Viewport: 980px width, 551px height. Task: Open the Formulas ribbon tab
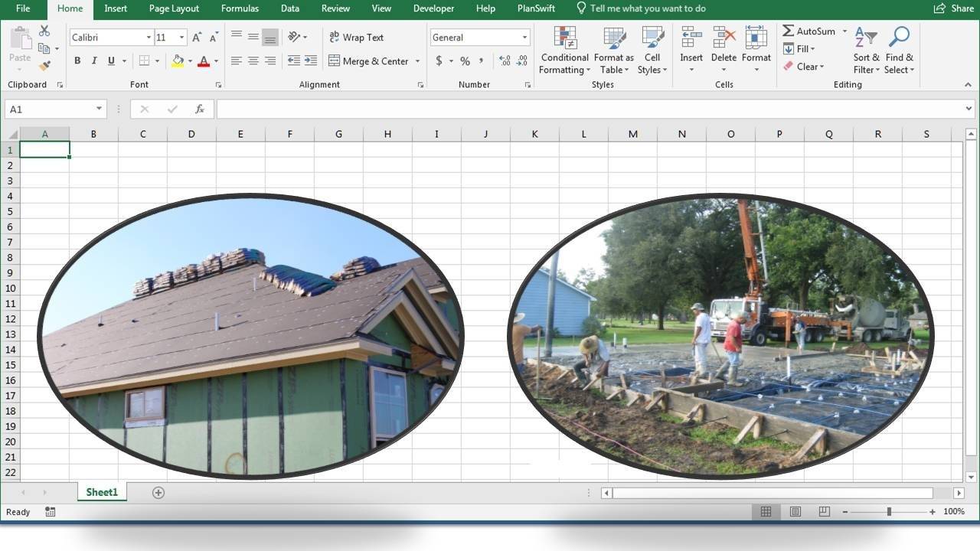pyautogui.click(x=240, y=8)
